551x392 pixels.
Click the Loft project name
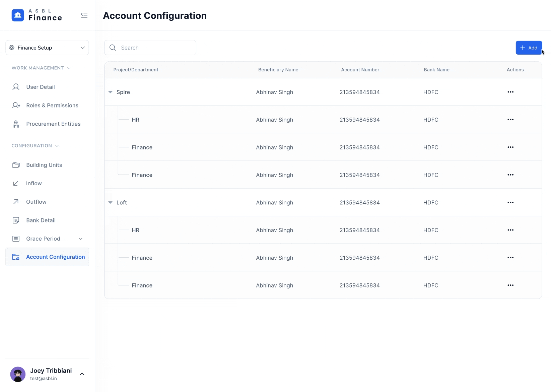(x=122, y=202)
